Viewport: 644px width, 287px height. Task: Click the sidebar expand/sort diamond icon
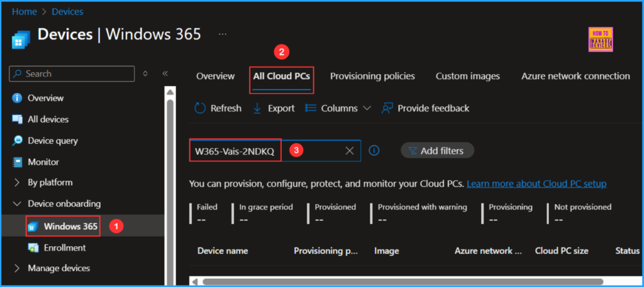click(x=145, y=74)
